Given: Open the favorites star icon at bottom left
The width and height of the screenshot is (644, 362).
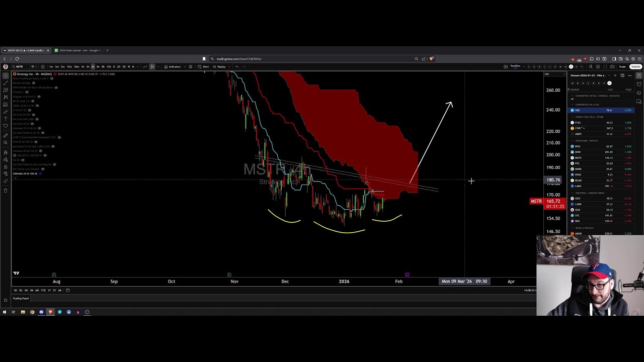Looking at the screenshot, I should click(x=6, y=300).
